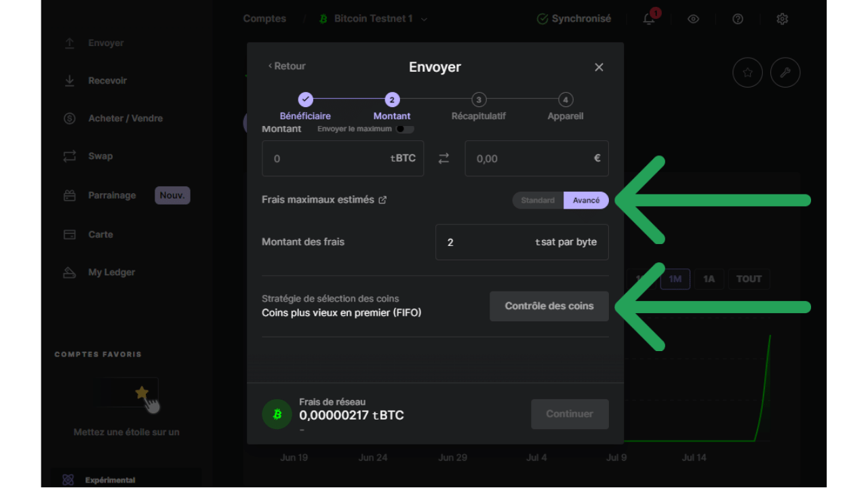
Task: Click the Carte card icon
Action: coord(69,235)
